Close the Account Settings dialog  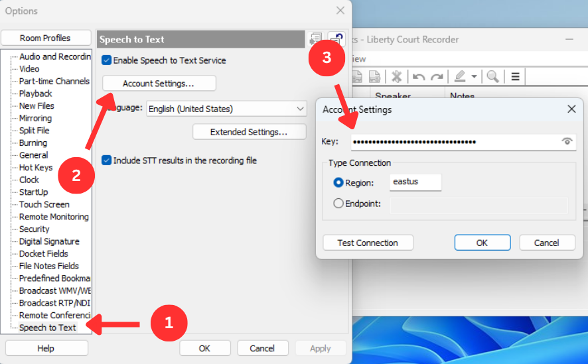[571, 109]
